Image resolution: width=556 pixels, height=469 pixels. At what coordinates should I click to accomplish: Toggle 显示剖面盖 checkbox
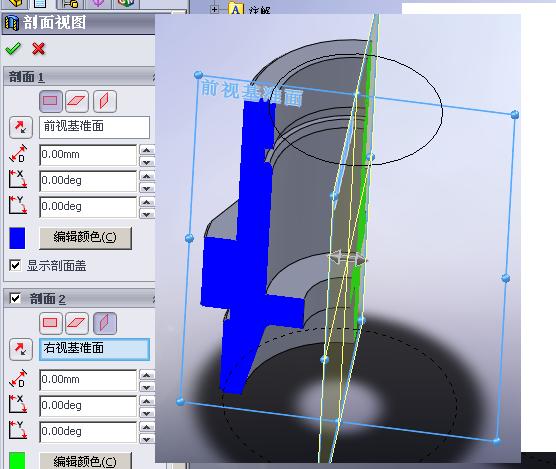coord(15,265)
